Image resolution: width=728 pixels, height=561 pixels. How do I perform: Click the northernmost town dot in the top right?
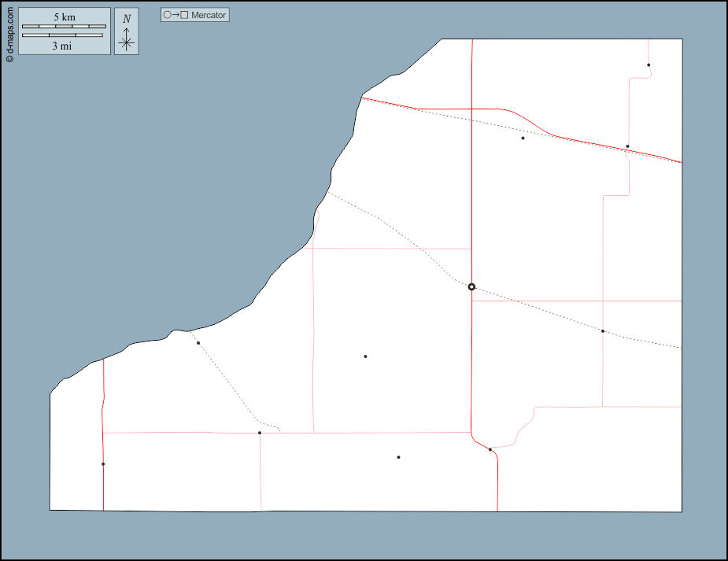[649, 65]
